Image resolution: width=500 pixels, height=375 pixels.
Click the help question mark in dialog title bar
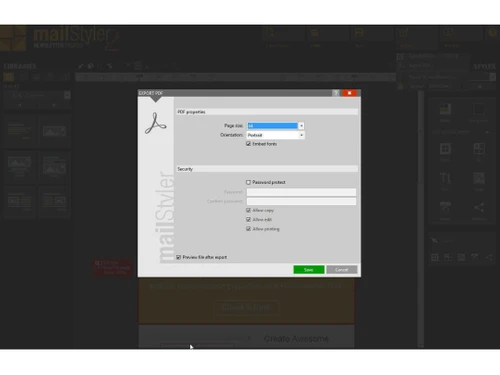click(336, 93)
